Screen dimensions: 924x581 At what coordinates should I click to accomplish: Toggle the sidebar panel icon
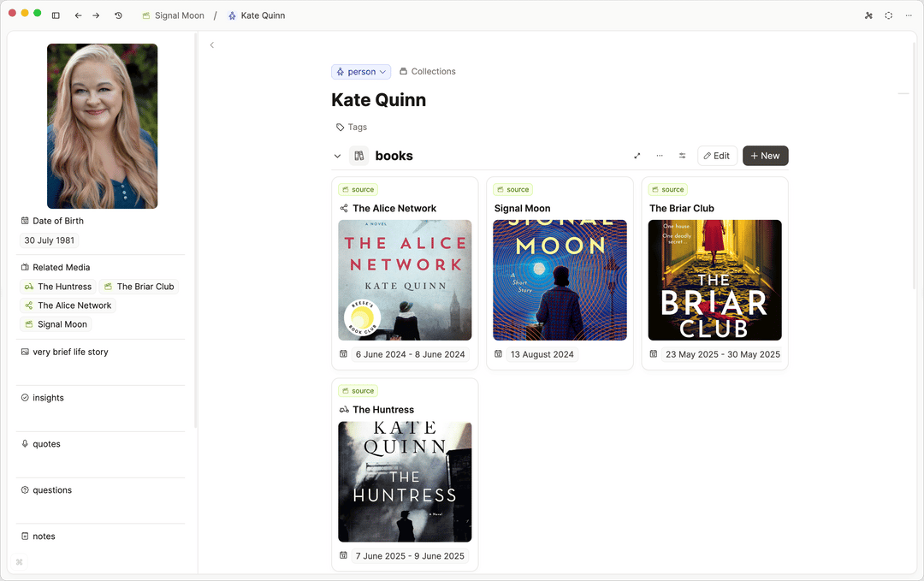[x=56, y=15]
